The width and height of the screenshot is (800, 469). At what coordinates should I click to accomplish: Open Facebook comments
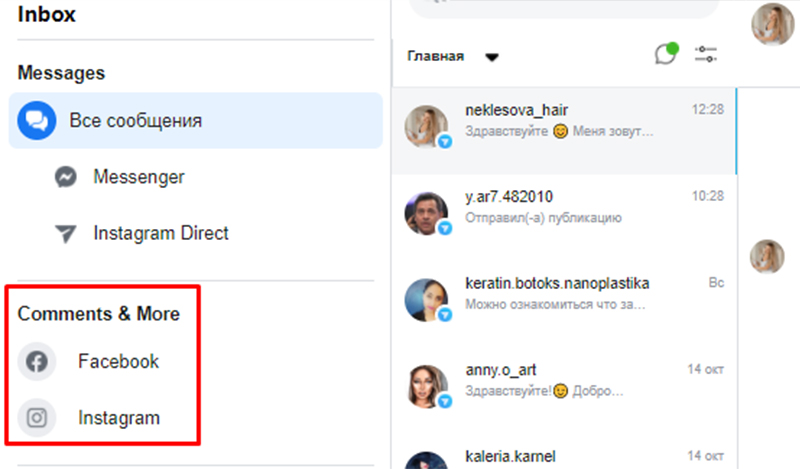pos(118,361)
